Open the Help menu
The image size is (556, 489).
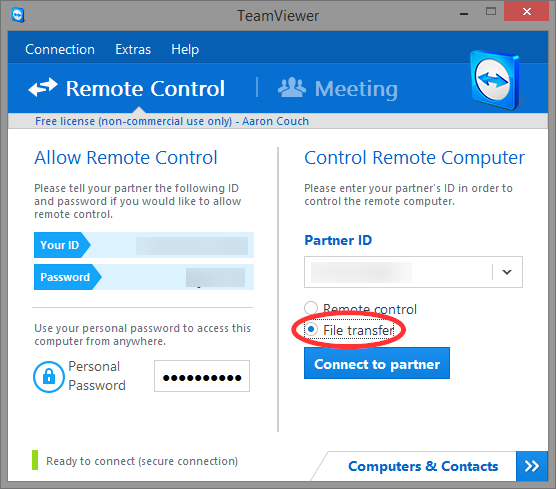(x=185, y=49)
